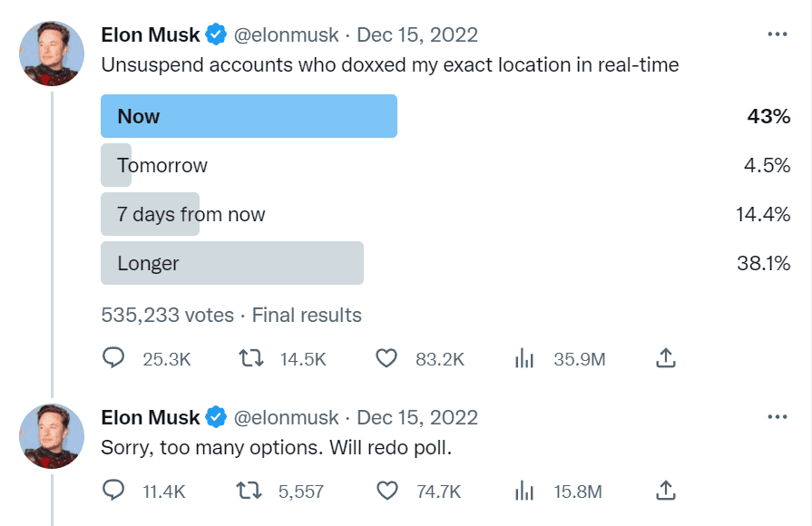
Task: View analytics of the poll tweet
Action: [524, 359]
